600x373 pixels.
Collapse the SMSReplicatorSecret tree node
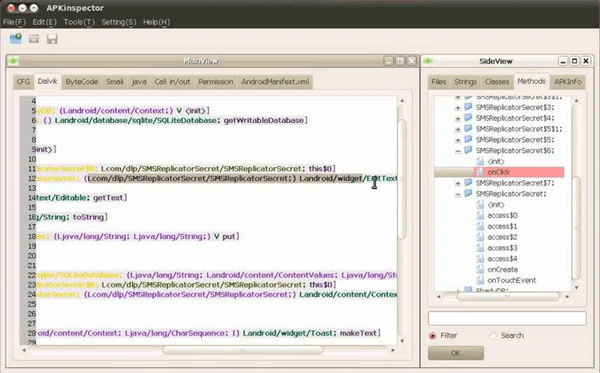(x=458, y=195)
